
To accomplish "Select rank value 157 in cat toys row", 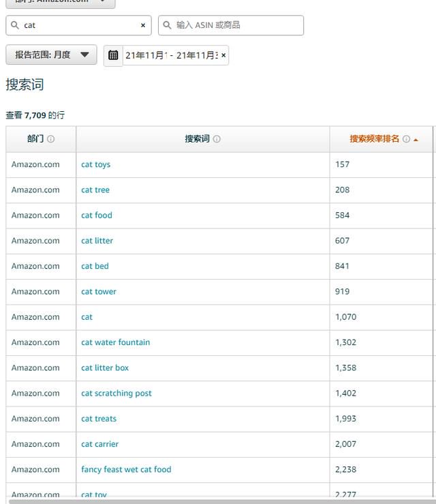I will (x=342, y=164).
